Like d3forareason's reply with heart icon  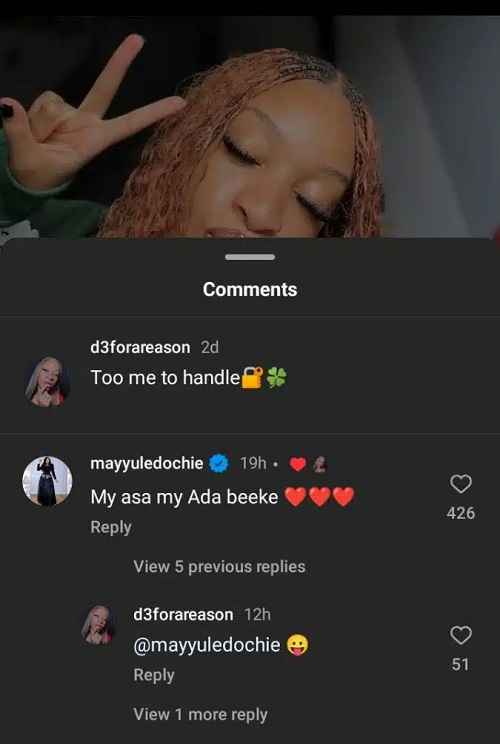tap(461, 635)
